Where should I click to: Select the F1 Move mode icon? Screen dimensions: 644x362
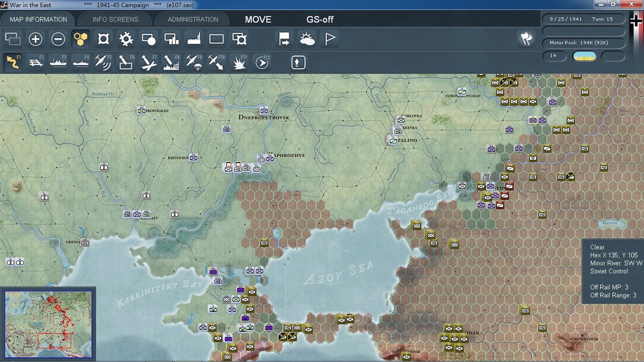tap(13, 62)
